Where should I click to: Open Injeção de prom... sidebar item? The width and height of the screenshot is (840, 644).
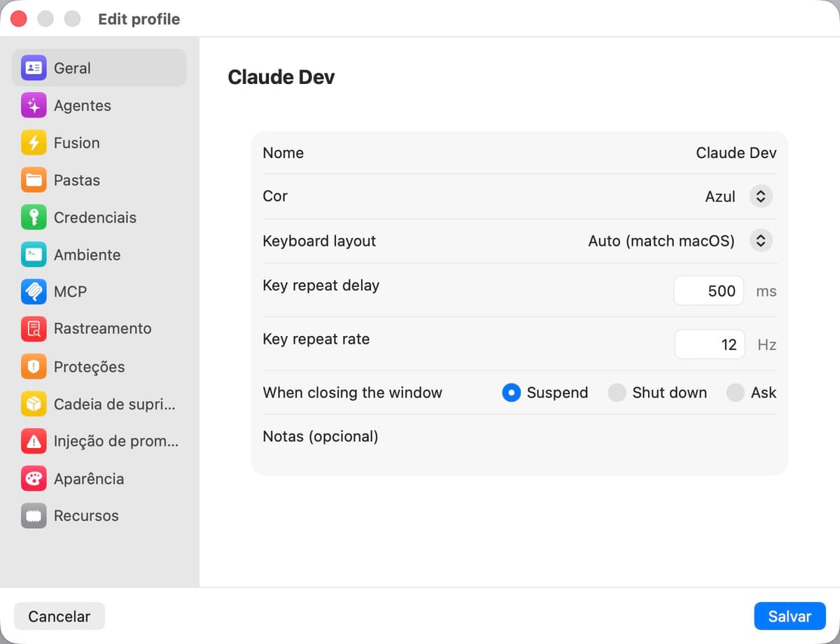pyautogui.click(x=99, y=442)
